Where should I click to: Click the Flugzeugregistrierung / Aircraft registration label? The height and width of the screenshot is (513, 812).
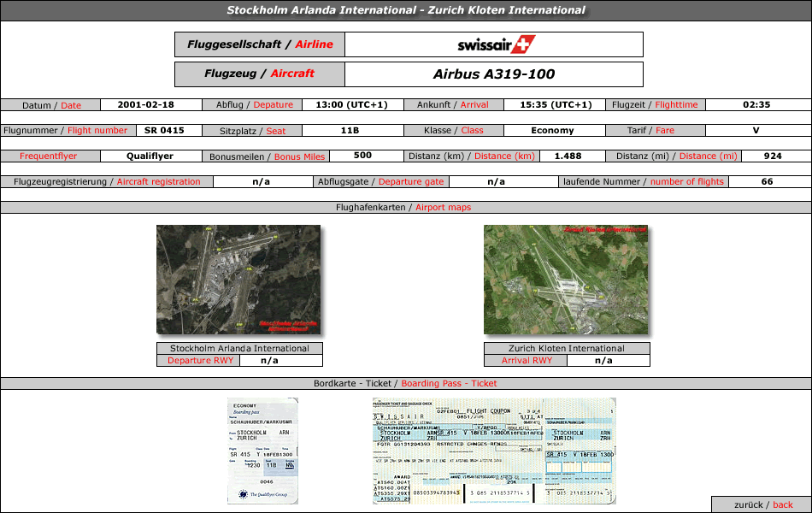pyautogui.click(x=107, y=182)
